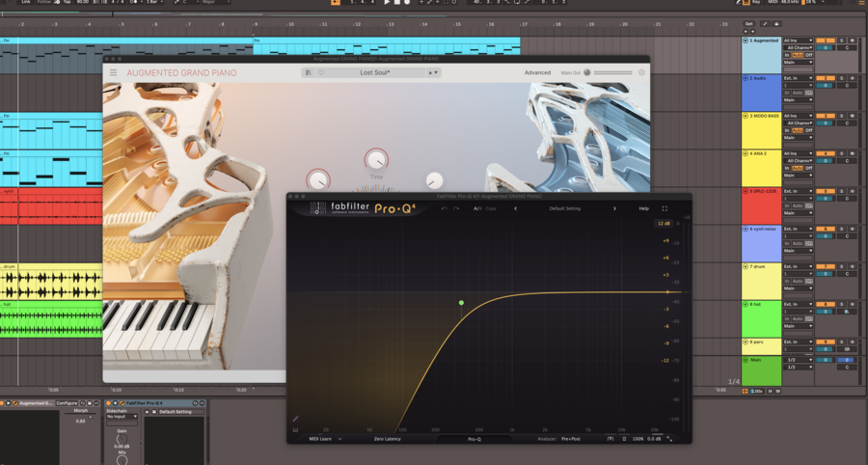Open 1 Augmented All Ins input dropdown
Screen dimensions: 868x465
tap(798, 41)
